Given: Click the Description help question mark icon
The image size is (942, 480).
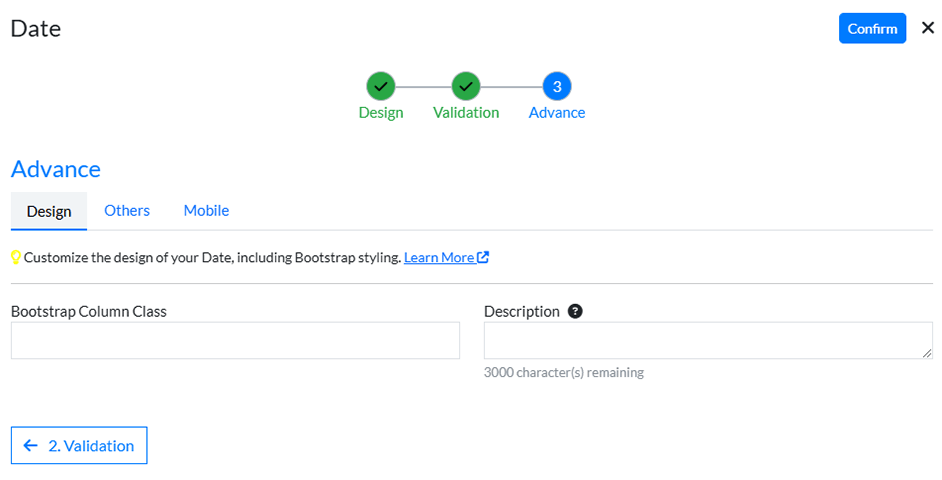Looking at the screenshot, I should click(575, 311).
